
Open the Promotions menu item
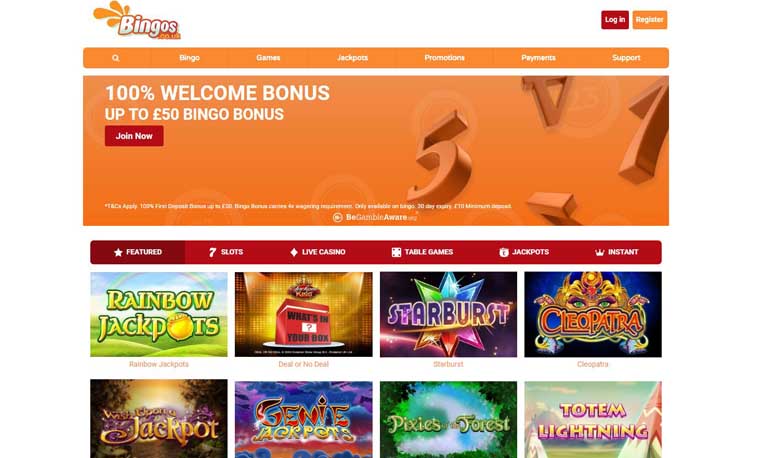444,58
